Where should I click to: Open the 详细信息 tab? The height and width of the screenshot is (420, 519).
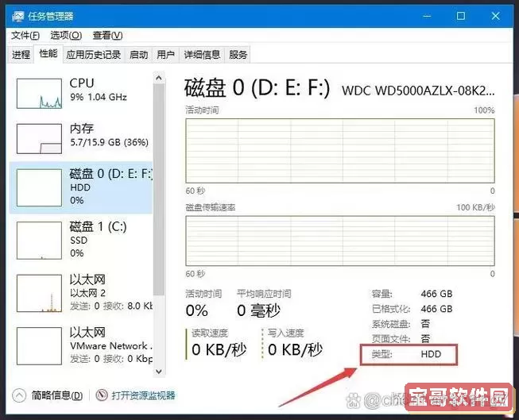click(202, 55)
